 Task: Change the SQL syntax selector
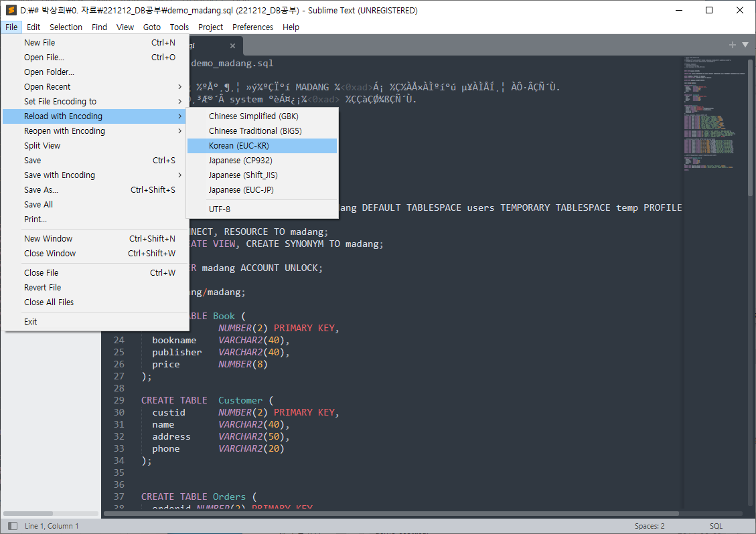(716, 526)
